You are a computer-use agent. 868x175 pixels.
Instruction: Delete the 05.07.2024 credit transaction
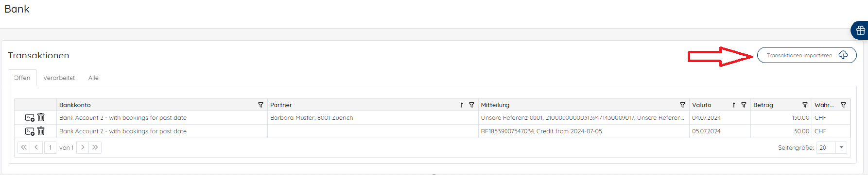pyautogui.click(x=41, y=131)
